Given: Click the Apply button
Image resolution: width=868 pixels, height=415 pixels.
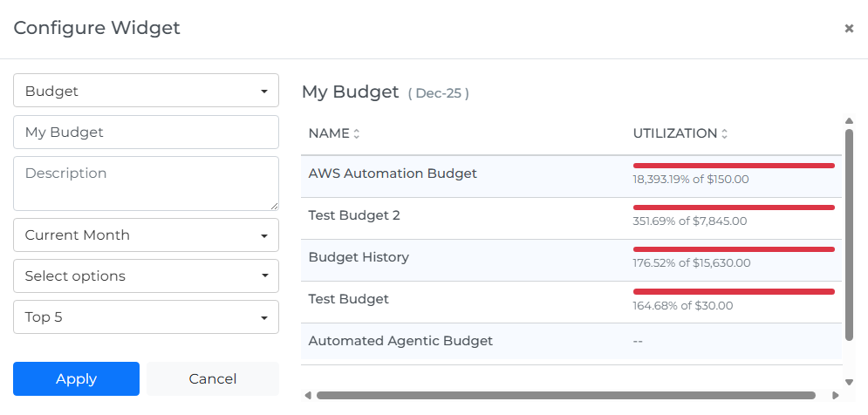Looking at the screenshot, I should tap(76, 379).
